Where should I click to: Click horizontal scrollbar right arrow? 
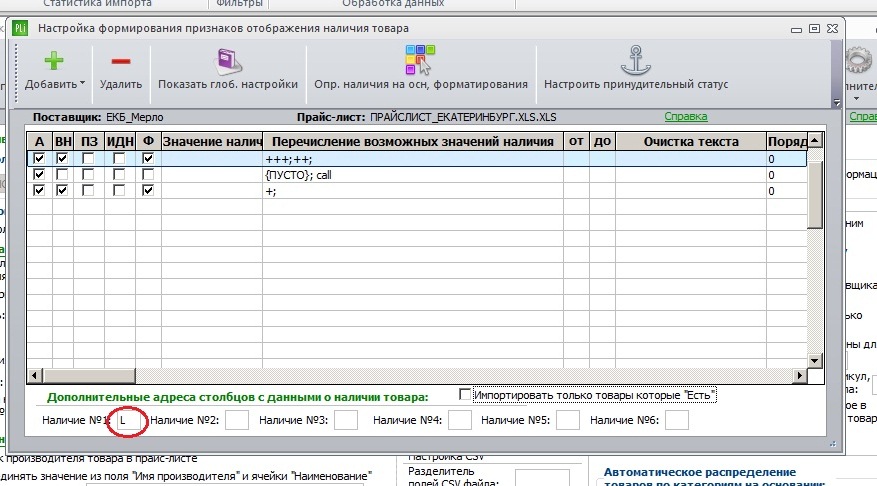click(800, 375)
